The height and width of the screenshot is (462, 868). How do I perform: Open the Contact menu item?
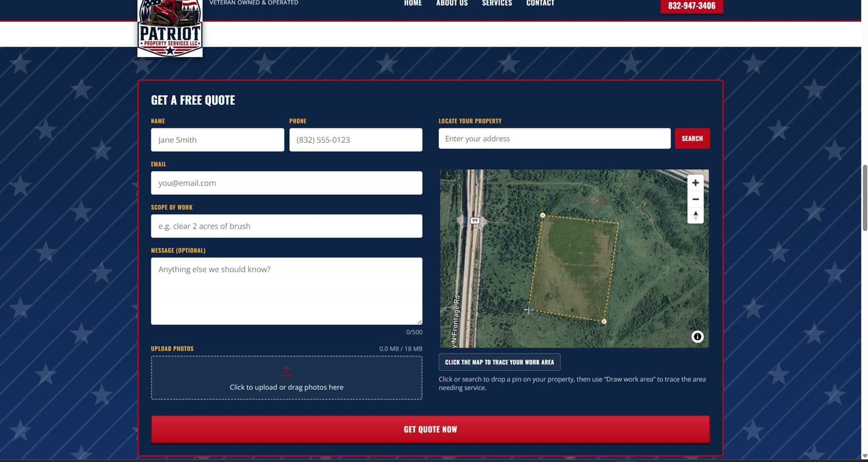point(540,3)
